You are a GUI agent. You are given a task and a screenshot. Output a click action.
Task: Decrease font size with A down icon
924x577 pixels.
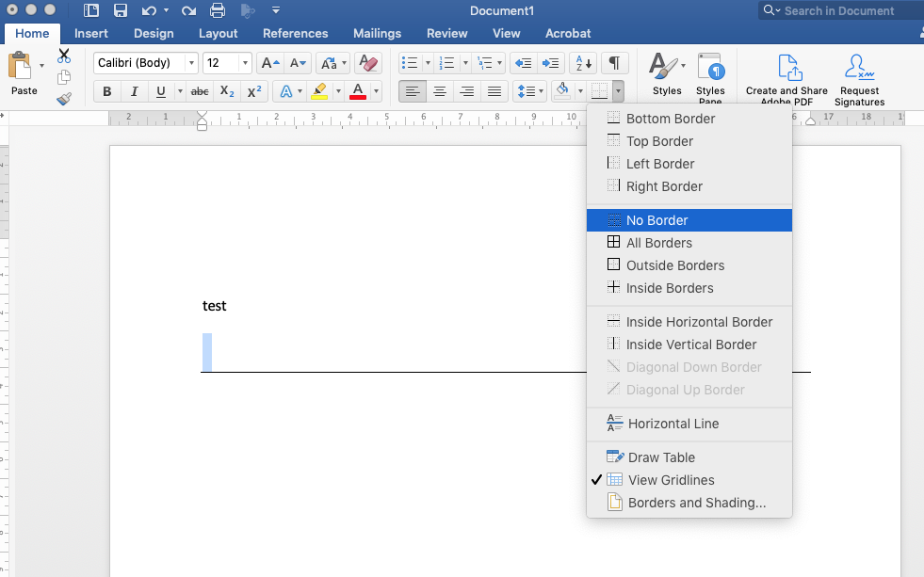299,63
